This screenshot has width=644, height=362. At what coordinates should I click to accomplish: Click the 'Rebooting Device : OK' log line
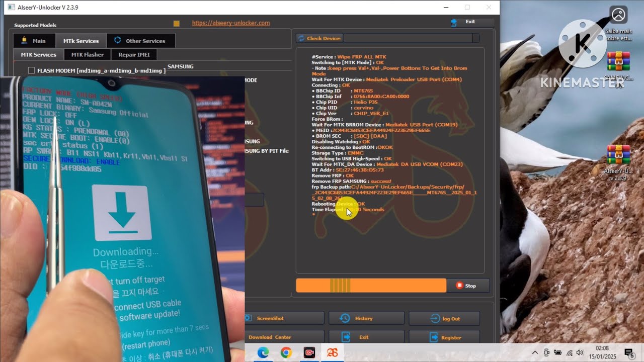point(339,204)
